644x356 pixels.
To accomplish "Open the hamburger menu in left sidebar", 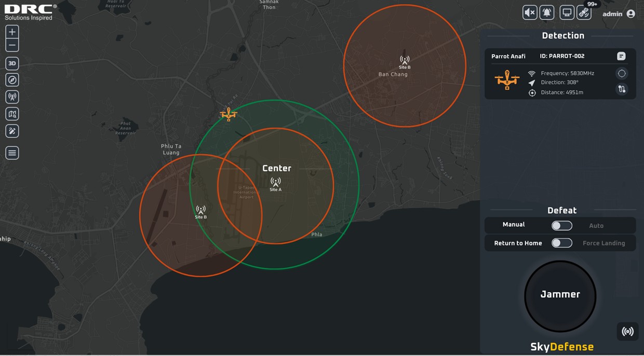I will pos(12,153).
